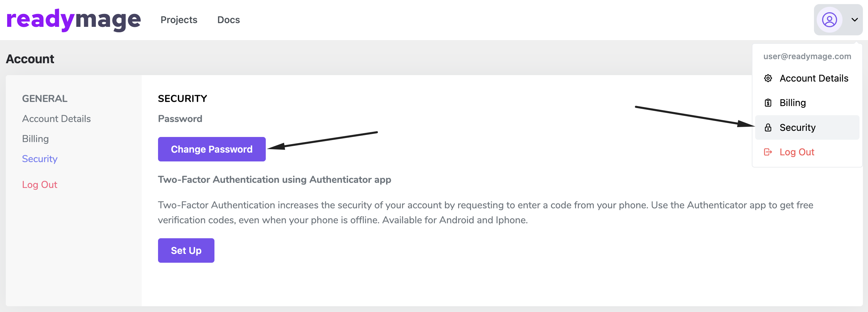Click the Set Up two-factor button
This screenshot has width=868, height=312.
pyautogui.click(x=186, y=250)
